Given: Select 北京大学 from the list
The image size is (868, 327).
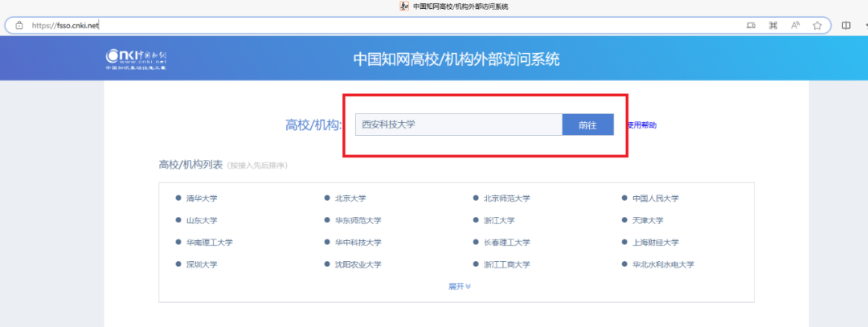Looking at the screenshot, I should 350,198.
